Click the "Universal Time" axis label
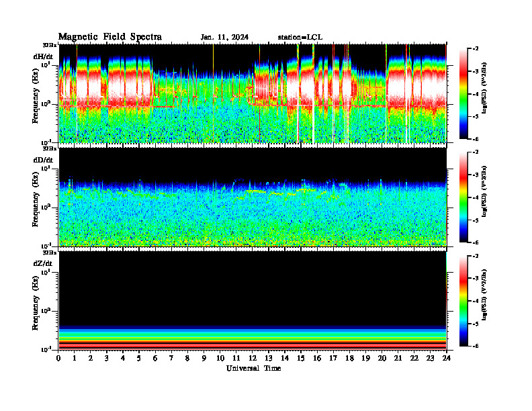Viewport: 532px width, 411px height. point(253,368)
